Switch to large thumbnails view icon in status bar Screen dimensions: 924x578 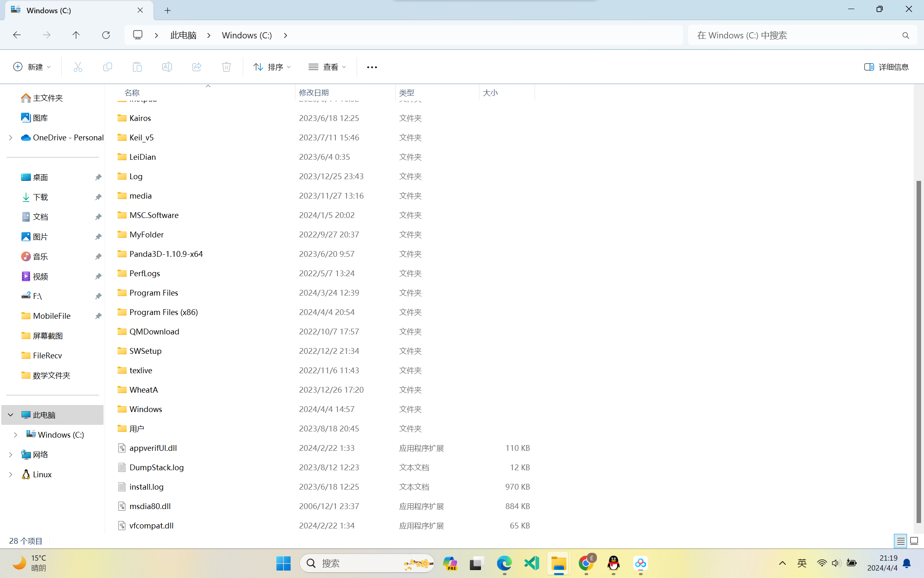pos(914,541)
